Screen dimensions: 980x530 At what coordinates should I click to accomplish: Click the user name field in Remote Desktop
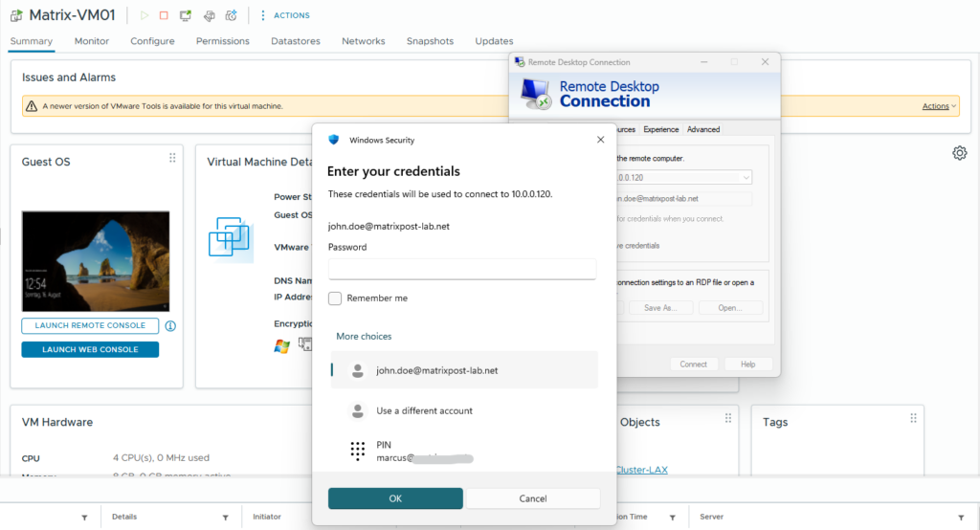(683, 199)
